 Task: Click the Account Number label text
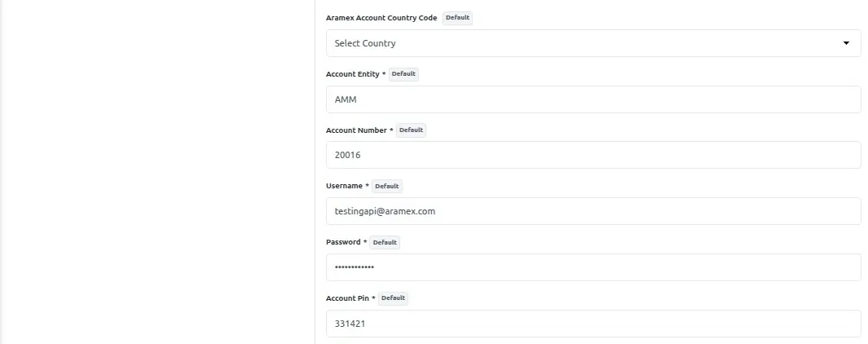[356, 130]
